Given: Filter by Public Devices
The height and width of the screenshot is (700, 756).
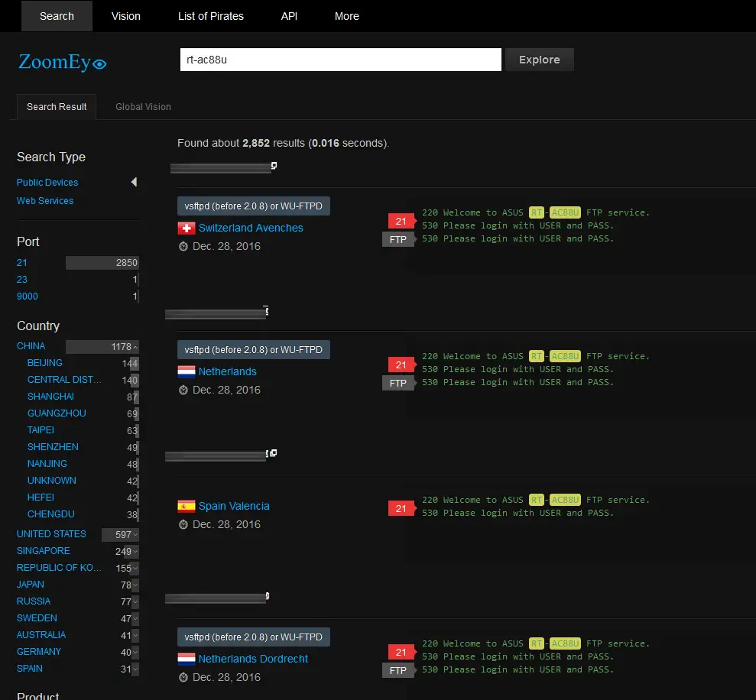Looking at the screenshot, I should [x=47, y=182].
